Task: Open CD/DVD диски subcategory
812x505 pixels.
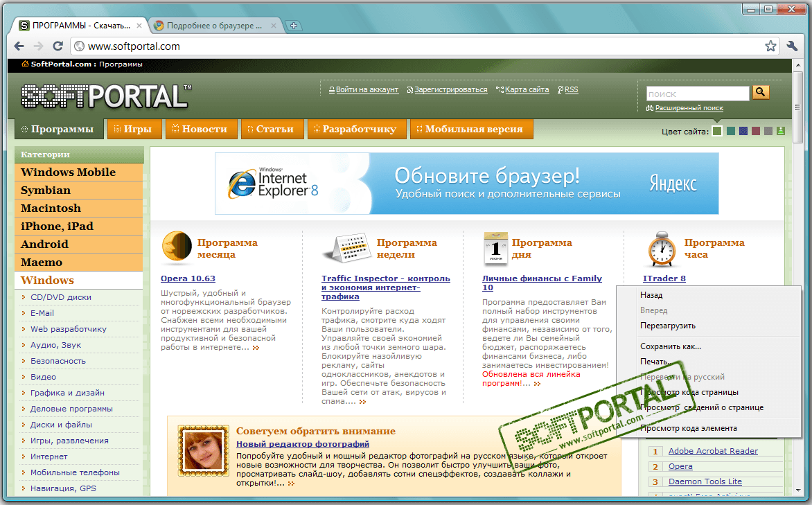Action: pyautogui.click(x=60, y=297)
